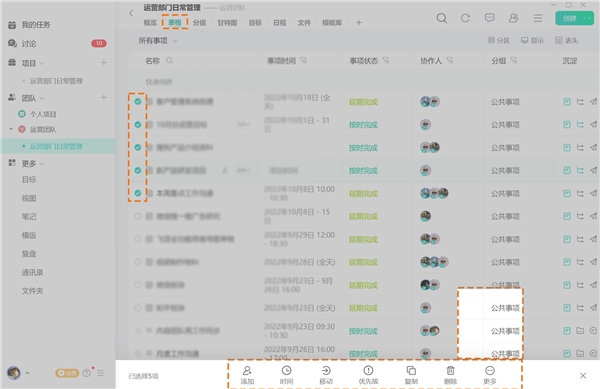Uncheck the fourth checked task row
This screenshot has width=600, height=389.
(x=138, y=170)
